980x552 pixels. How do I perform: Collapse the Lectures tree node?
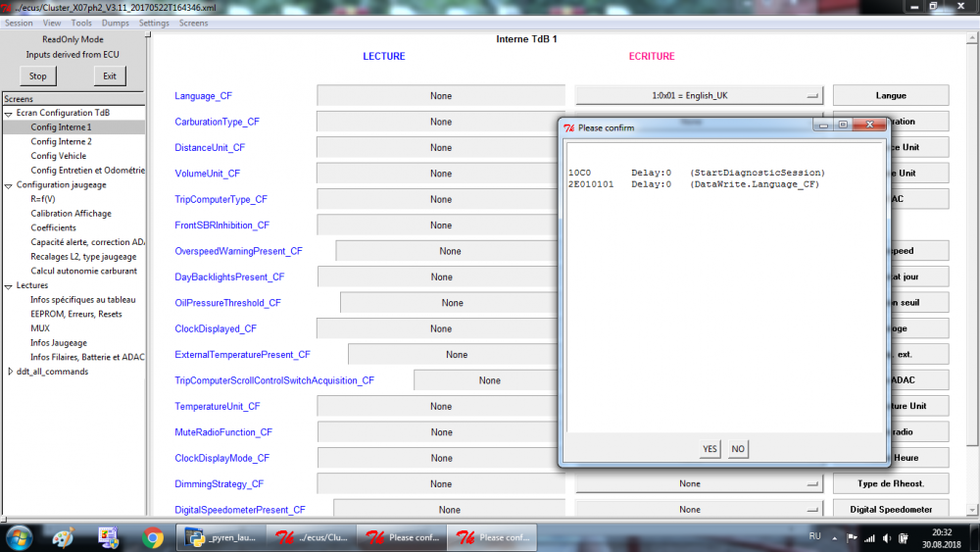point(9,286)
